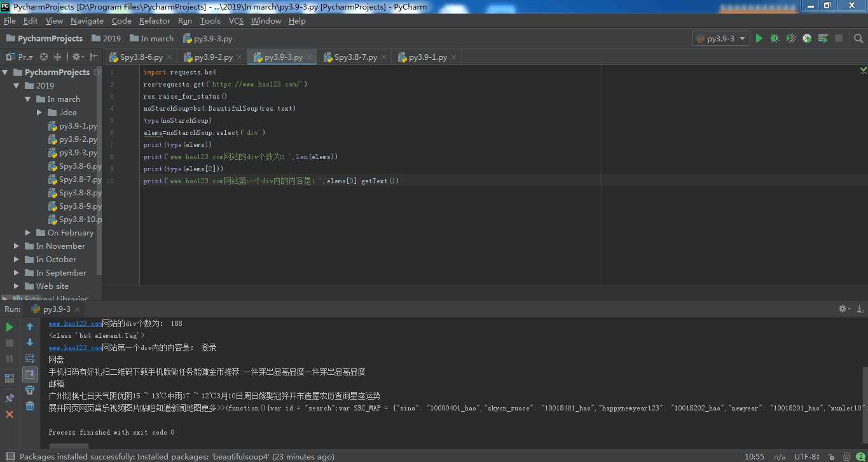Viewport: 868px width, 462px height.
Task: Toggle scroll to end in Run console
Action: tap(30, 374)
